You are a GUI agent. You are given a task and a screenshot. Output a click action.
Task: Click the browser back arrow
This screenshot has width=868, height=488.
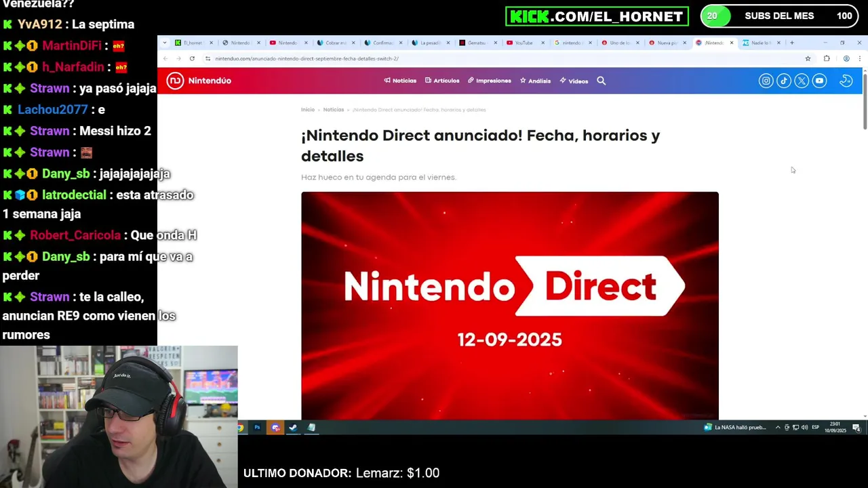point(165,59)
